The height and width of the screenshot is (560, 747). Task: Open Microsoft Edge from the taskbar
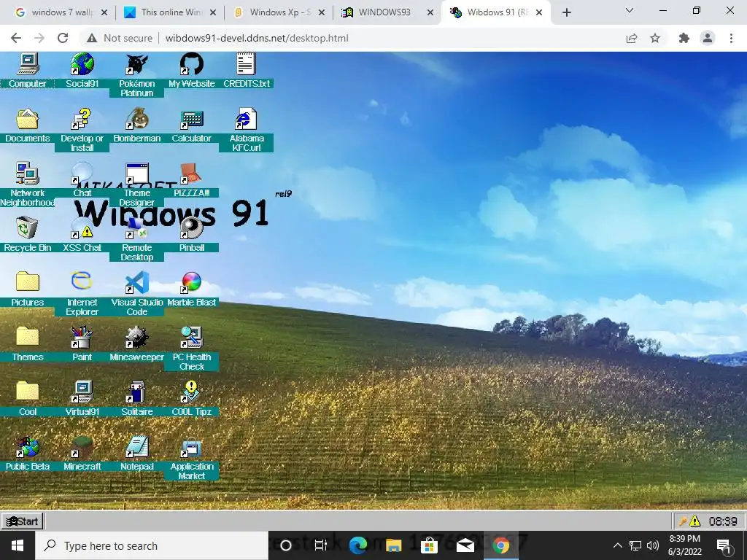coord(357,545)
